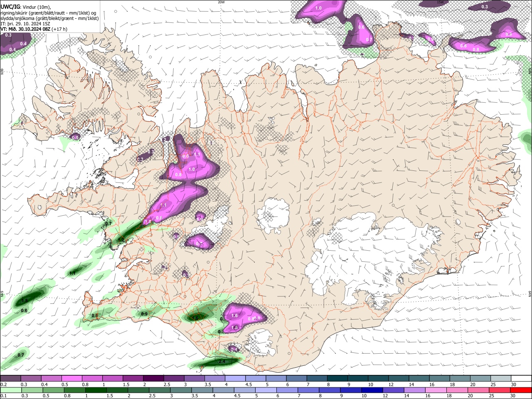Screen dimensions: 532x399
Task: Pick the bright pink swatch between 0.5 and 0.8
Action: click(71, 379)
